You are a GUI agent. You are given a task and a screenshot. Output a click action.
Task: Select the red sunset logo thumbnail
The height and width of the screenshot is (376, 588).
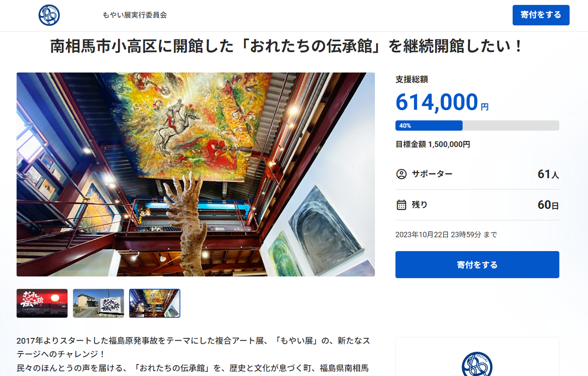click(42, 303)
